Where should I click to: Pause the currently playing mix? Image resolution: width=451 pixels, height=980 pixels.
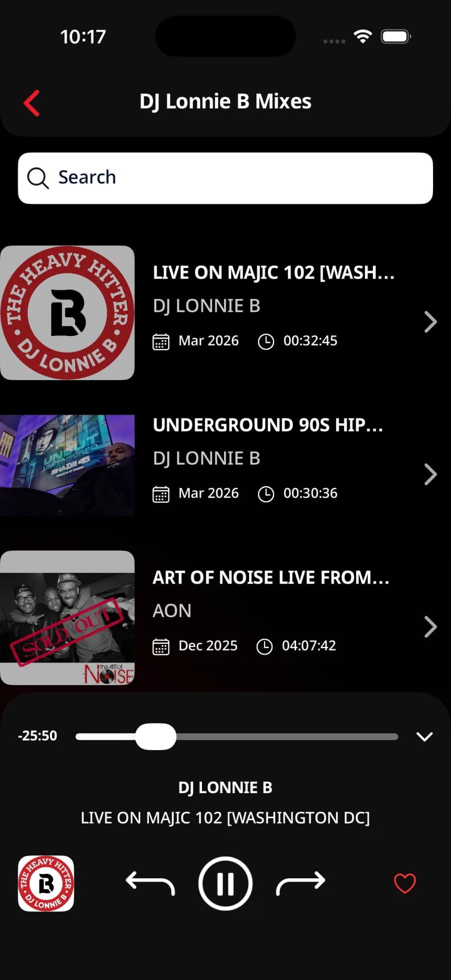click(x=225, y=883)
